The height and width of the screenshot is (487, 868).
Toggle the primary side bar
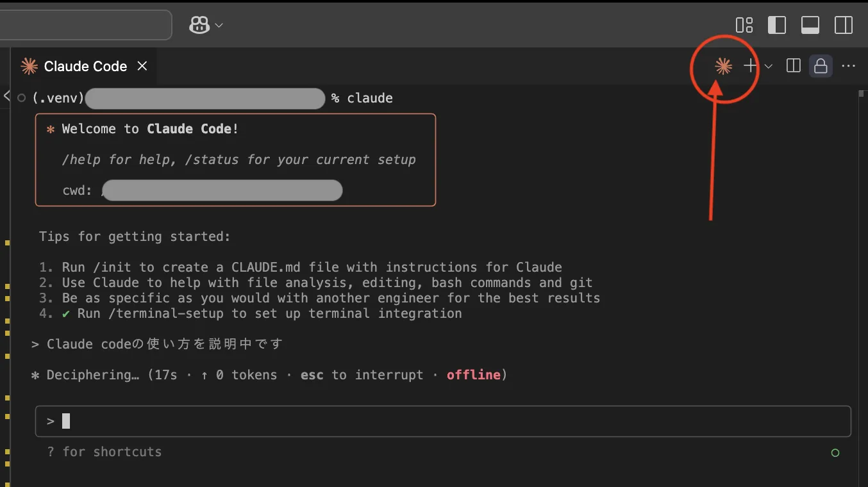(777, 25)
